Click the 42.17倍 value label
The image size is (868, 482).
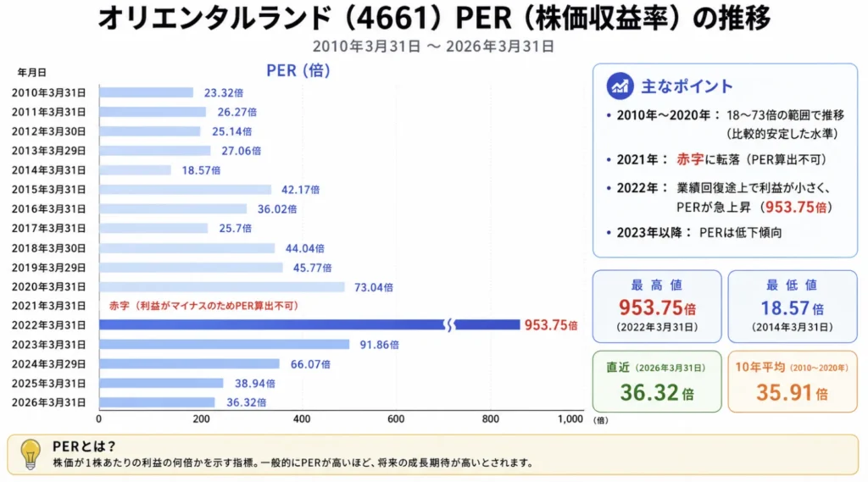click(x=301, y=189)
